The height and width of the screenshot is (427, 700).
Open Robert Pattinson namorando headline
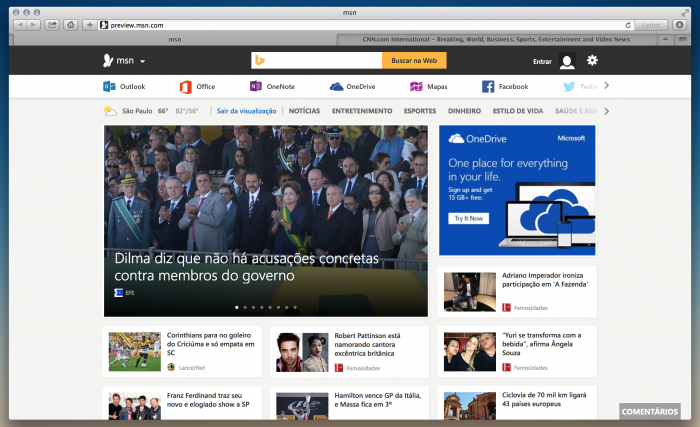click(x=367, y=344)
